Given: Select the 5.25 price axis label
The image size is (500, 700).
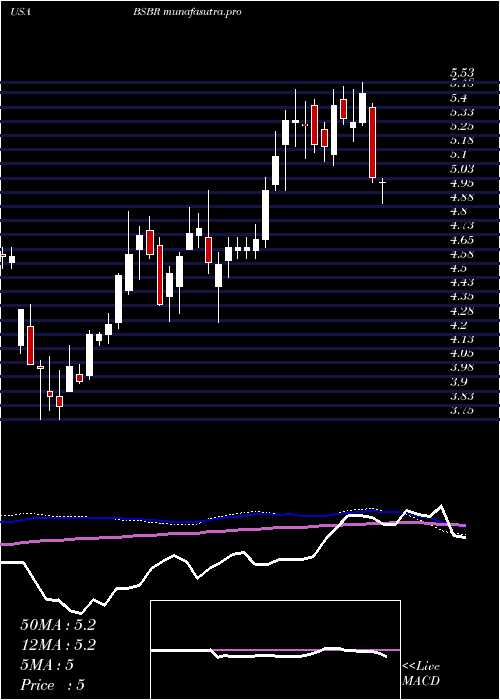Looking at the screenshot, I should 462,126.
